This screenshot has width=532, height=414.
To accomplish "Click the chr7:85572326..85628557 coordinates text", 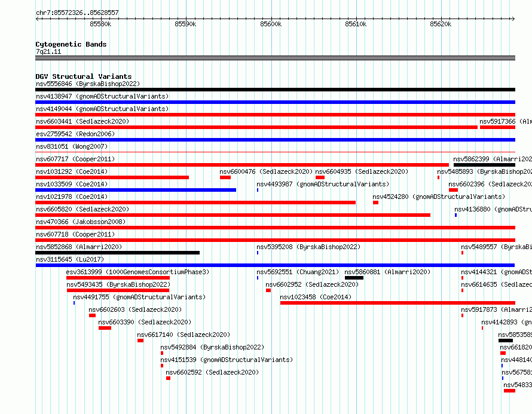I will coord(77,13).
